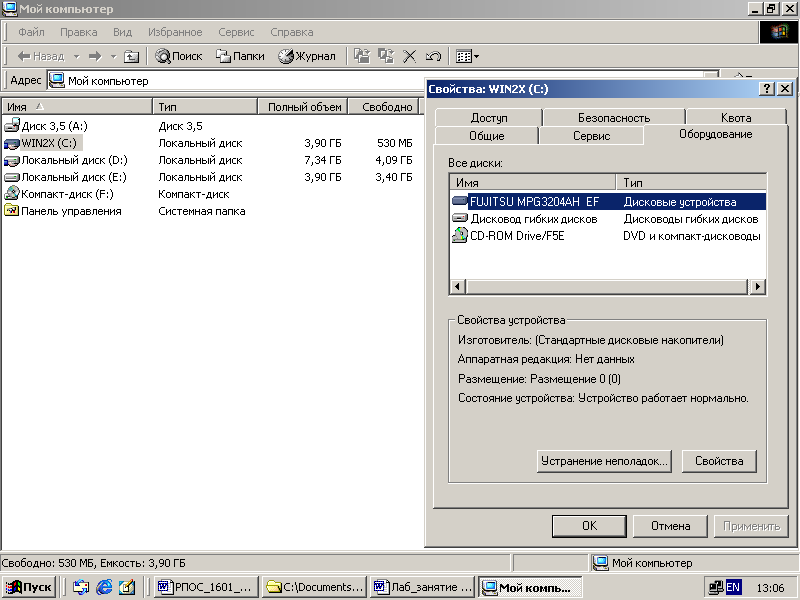
Task: Open the Правка menu
Action: tap(79, 32)
